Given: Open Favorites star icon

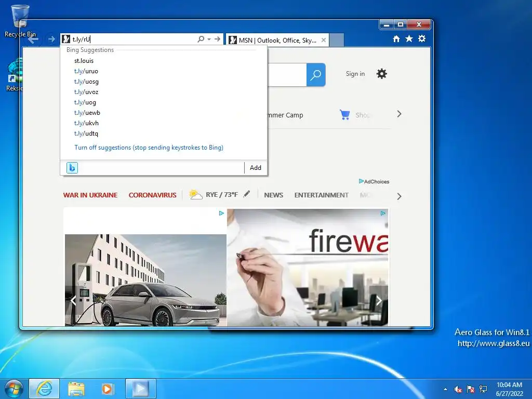Looking at the screenshot, I should tap(409, 38).
